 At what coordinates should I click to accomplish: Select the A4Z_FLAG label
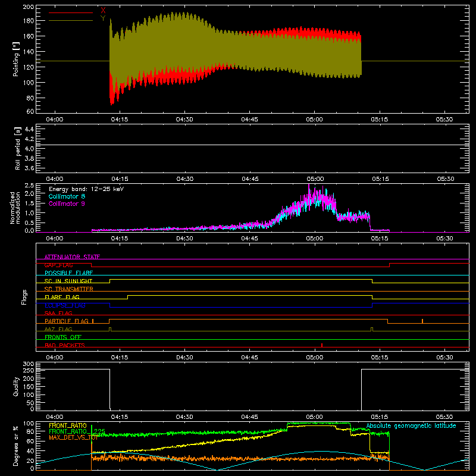click(58, 329)
